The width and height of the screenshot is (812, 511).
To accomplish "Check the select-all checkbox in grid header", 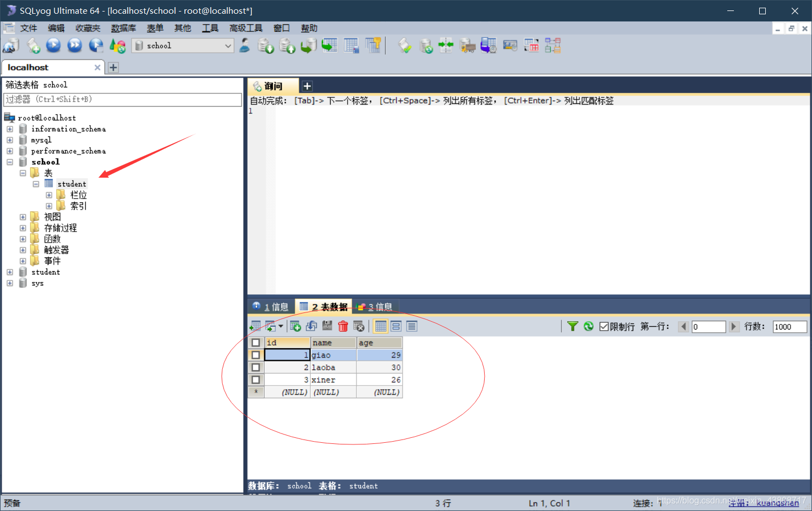I will 256,343.
